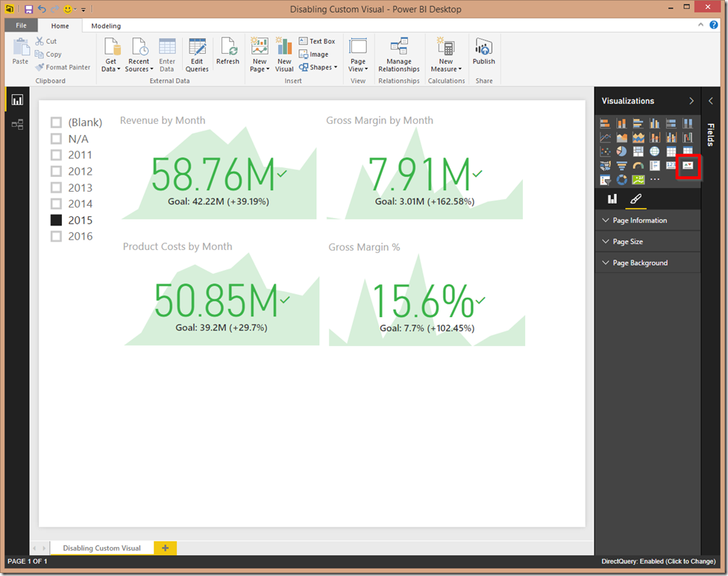The image size is (728, 576).
Task: Select the Pie chart visualization
Action: (x=621, y=151)
